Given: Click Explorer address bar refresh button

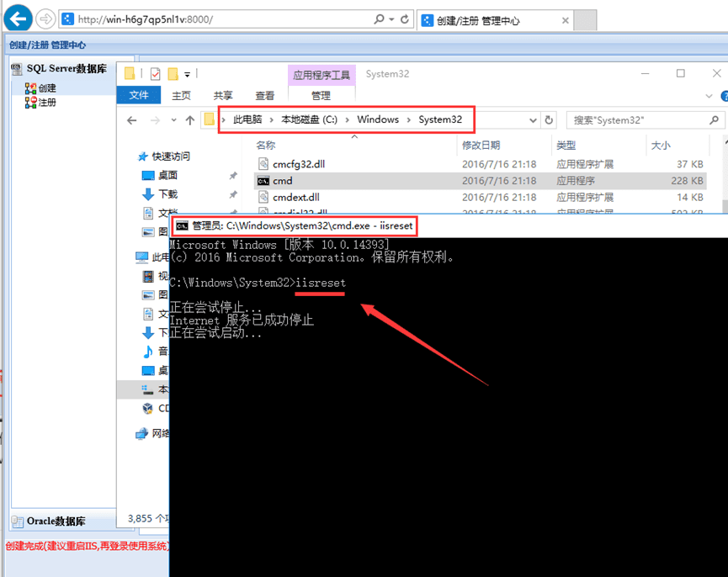Looking at the screenshot, I should click(549, 120).
